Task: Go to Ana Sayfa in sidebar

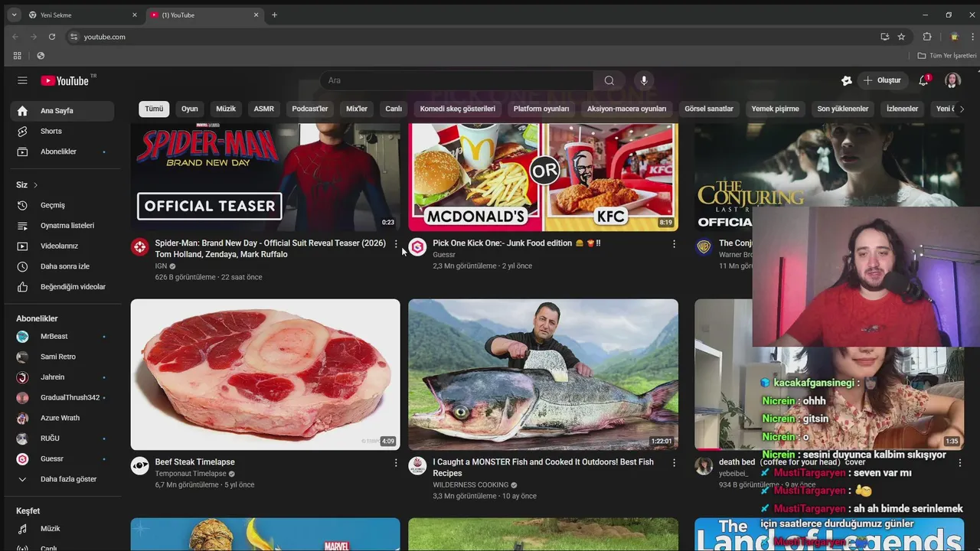Action: [x=63, y=111]
